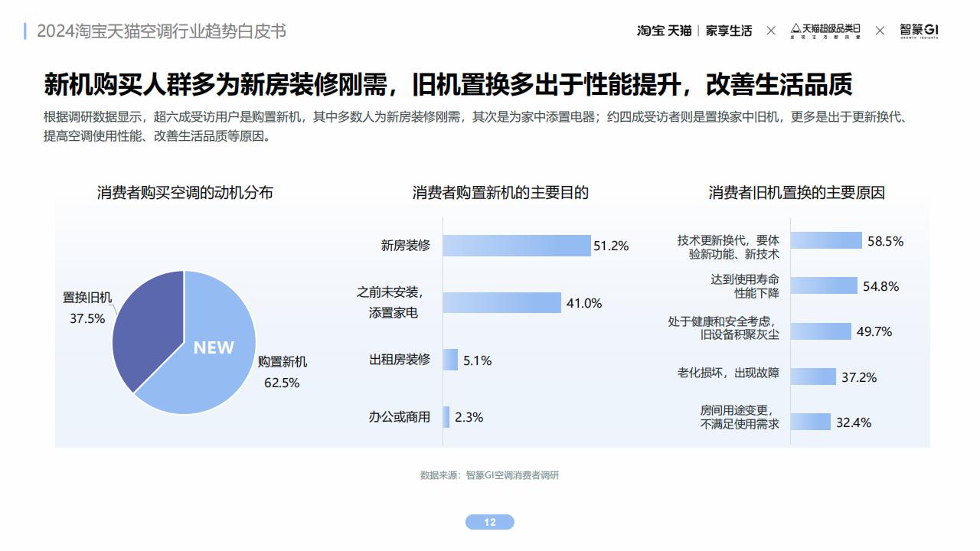
Task: Click the 老化损坏 37.2% bar
Action: [x=813, y=377]
